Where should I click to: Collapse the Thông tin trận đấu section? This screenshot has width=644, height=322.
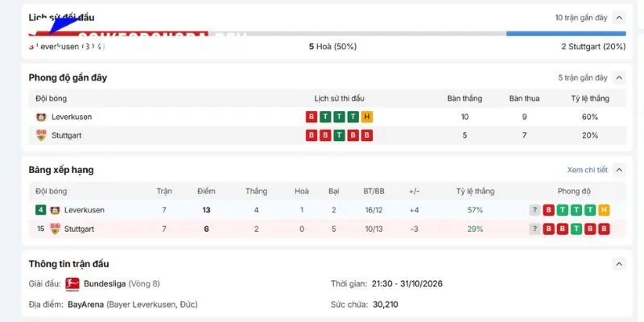619,264
